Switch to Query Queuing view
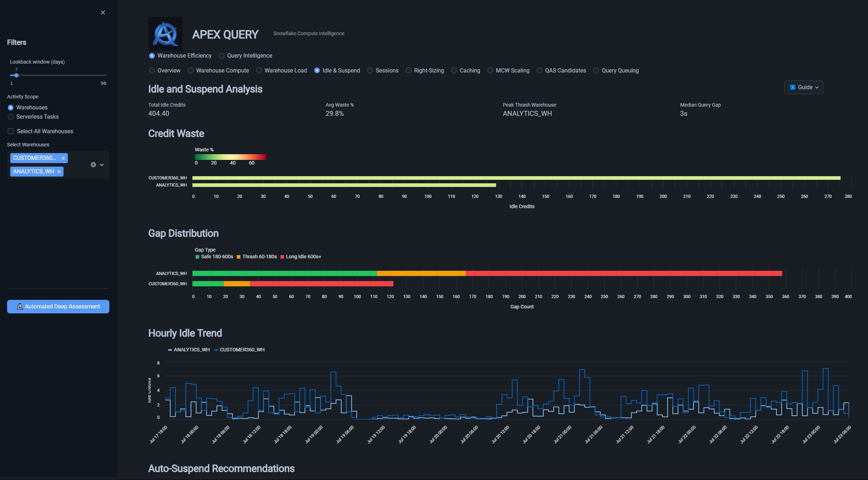The image size is (868, 480). [616, 71]
